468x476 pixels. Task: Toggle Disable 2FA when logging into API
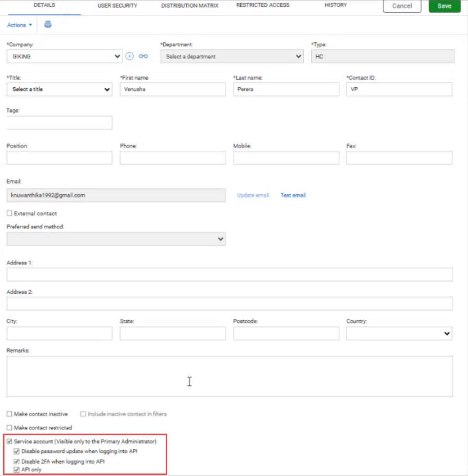tap(17, 462)
